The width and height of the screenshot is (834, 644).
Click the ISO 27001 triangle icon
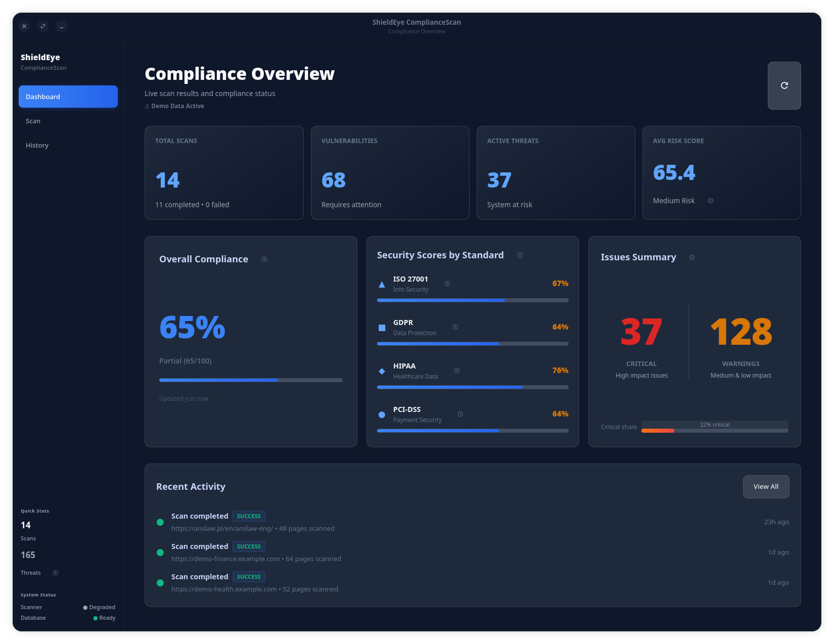click(382, 285)
